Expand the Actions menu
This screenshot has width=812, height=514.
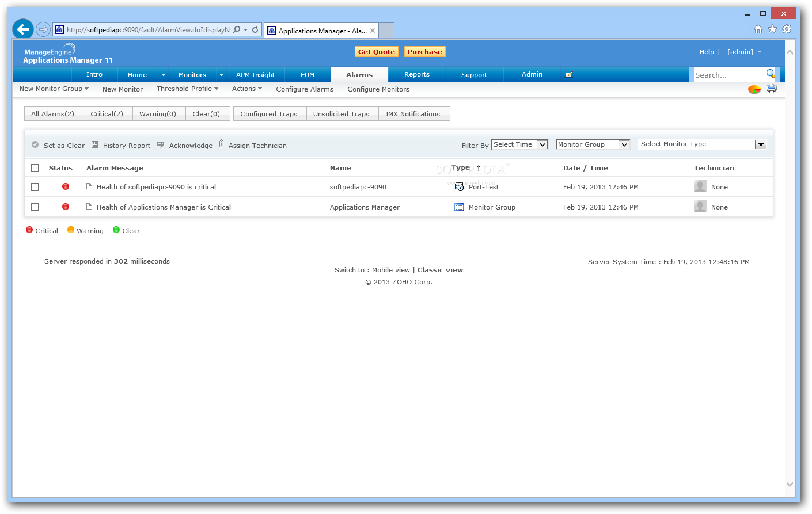[247, 89]
